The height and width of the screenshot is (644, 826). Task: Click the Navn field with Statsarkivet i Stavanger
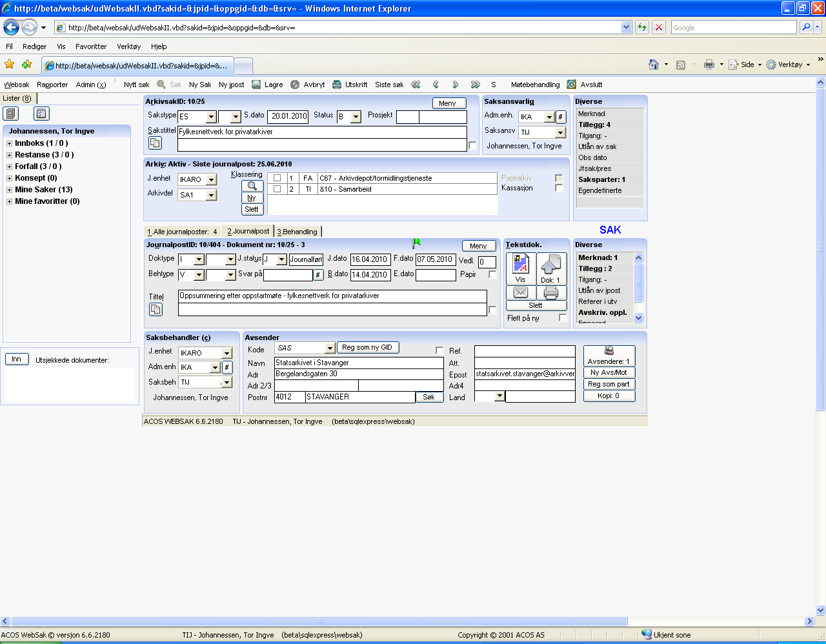point(359,363)
